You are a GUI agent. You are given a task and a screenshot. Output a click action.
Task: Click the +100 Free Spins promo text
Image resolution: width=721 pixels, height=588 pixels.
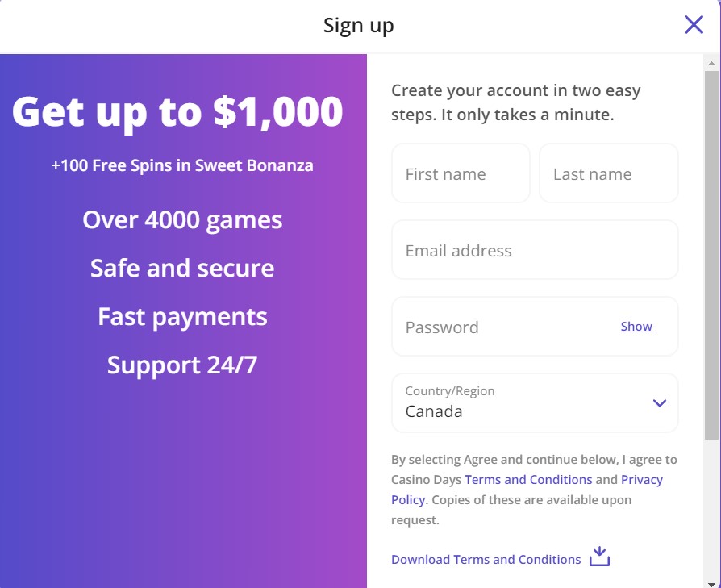click(x=182, y=165)
